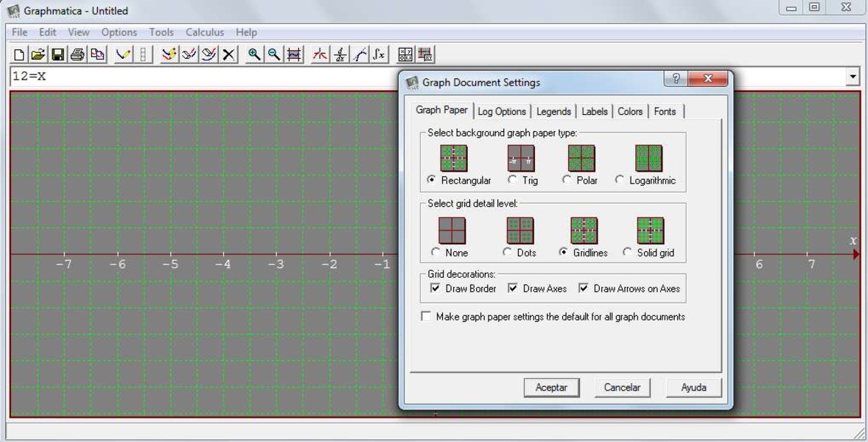Click the Gridlines detail preview image

tap(584, 231)
